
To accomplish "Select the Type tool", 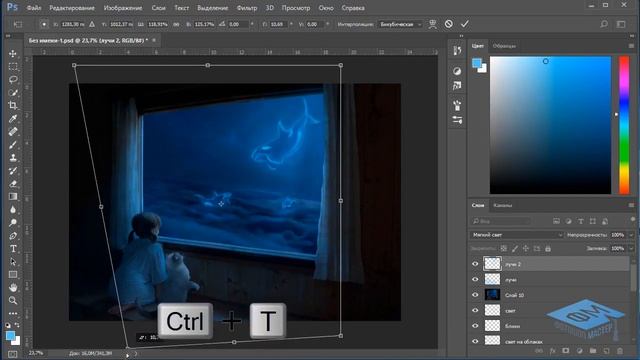I will 13,249.
